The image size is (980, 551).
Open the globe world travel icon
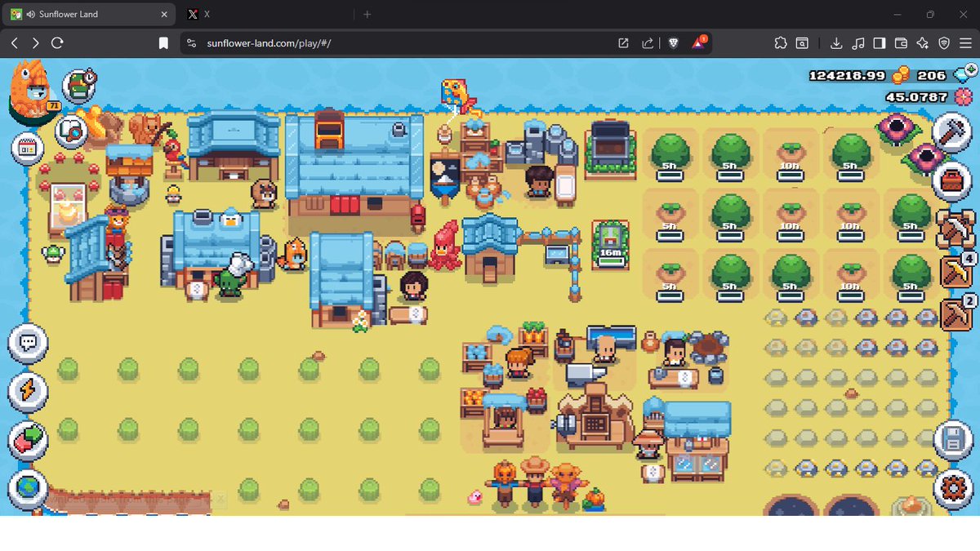pyautogui.click(x=29, y=488)
